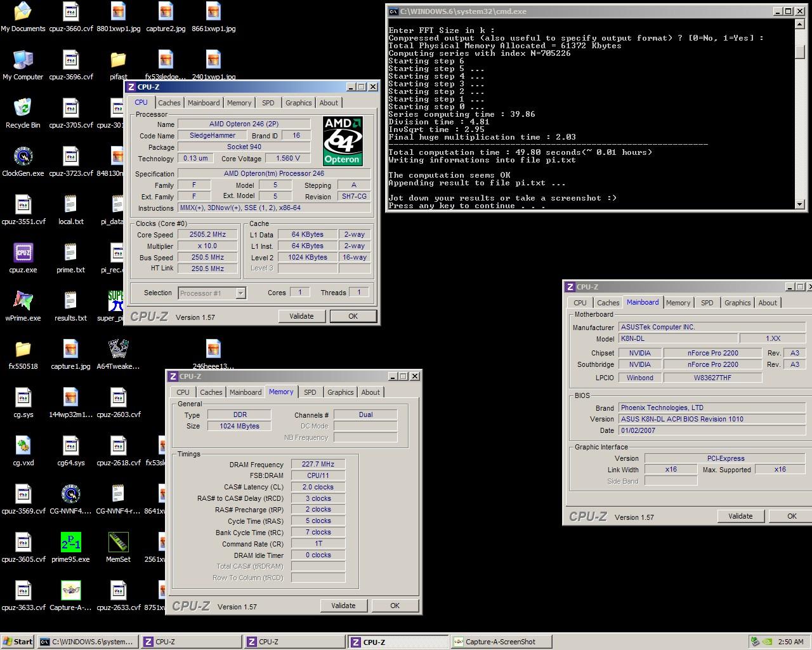This screenshot has height=650, width=812.
Task: Click Validate in the Memory window
Action: [x=343, y=606]
